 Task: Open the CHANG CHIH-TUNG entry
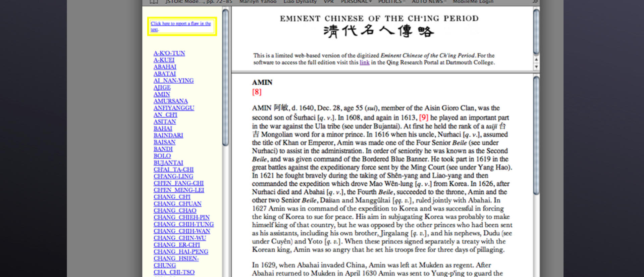(183, 224)
